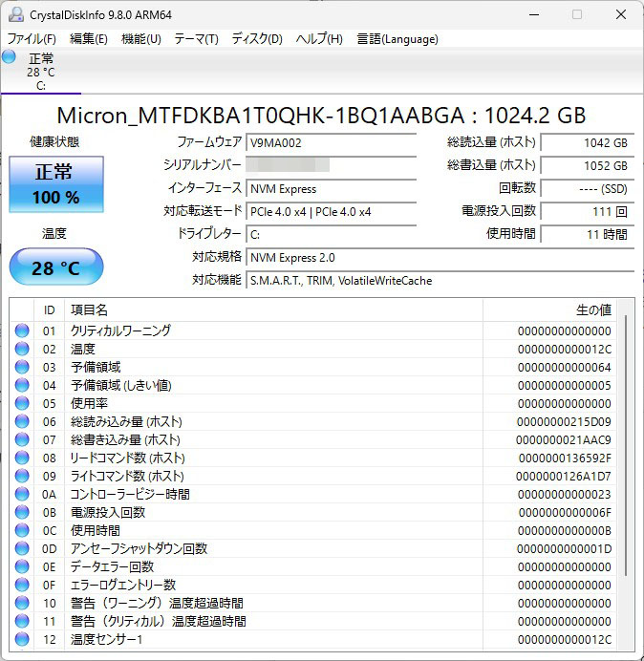Viewport: 644px width, 661px height.
Task: Click status orb beside データエラー回数 row
Action: click(22, 567)
